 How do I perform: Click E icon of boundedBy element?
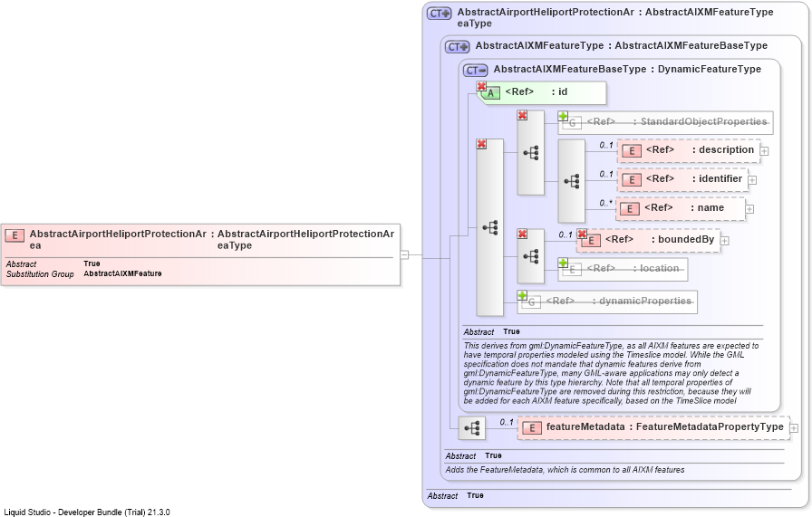(591, 241)
